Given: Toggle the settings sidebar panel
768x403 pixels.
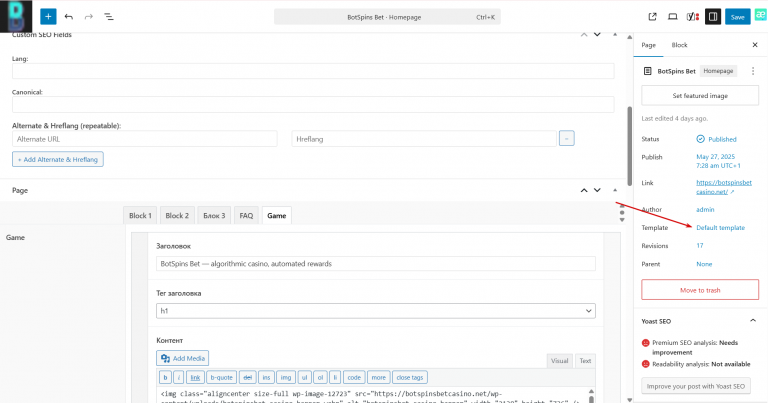Looking at the screenshot, I should 713,17.
